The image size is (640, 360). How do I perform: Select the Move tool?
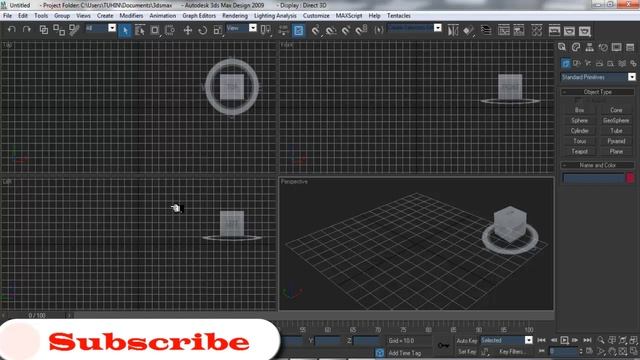pos(188,30)
